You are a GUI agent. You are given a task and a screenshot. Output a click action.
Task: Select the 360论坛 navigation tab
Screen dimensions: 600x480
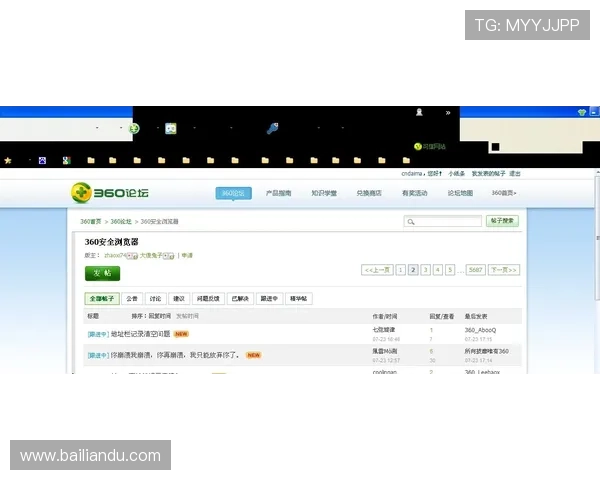(233, 193)
